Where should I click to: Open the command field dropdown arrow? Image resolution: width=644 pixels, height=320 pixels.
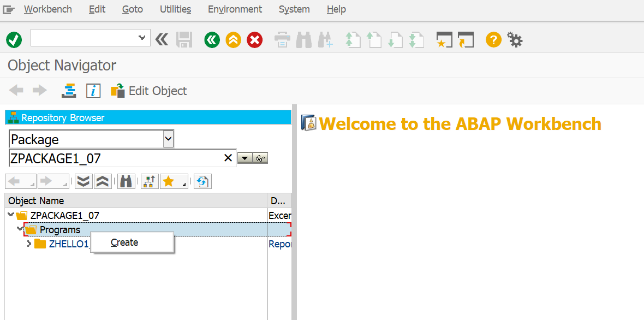pyautogui.click(x=142, y=37)
